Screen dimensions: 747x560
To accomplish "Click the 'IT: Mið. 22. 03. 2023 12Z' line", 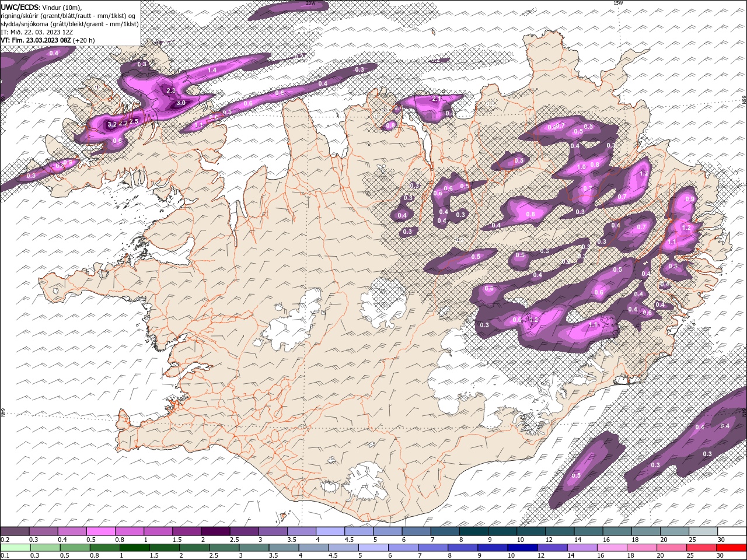I will pyautogui.click(x=36, y=32).
